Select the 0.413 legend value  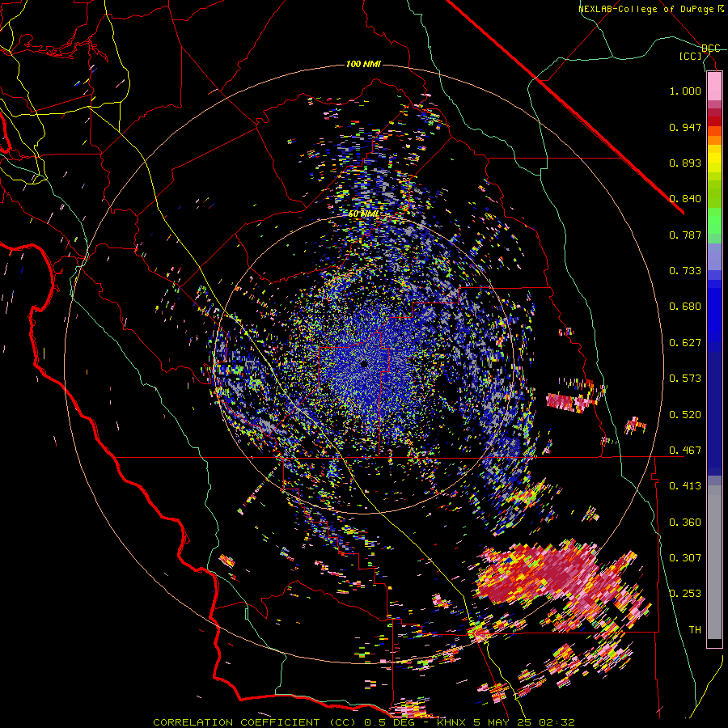pyautogui.click(x=685, y=486)
